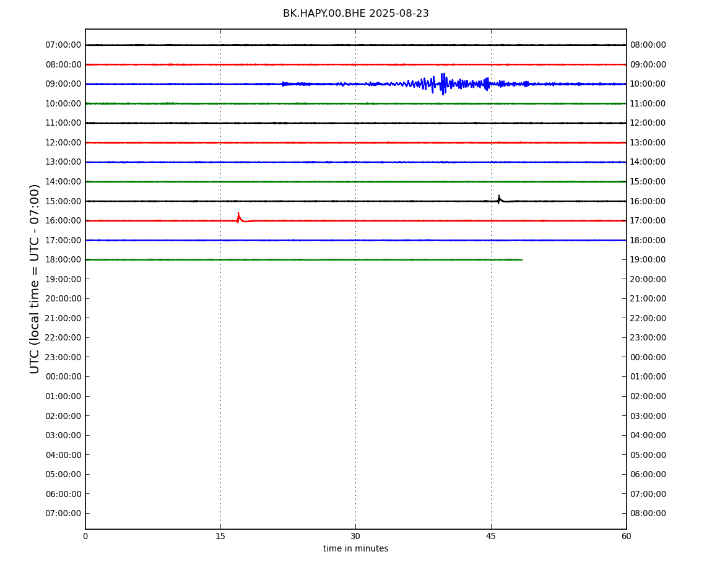712x588 pixels.
Task: Click the left-axis label 15:00:00
Action: pyautogui.click(x=64, y=201)
